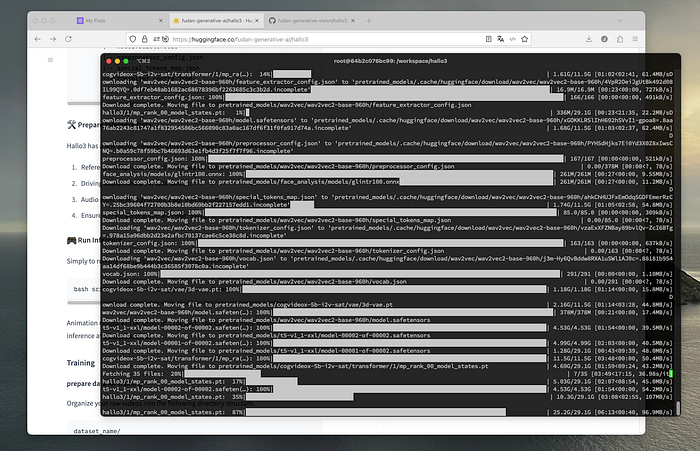This screenshot has height=451, width=700.
Task: Open the blocked autoplay icon in address bar
Action: point(165,39)
